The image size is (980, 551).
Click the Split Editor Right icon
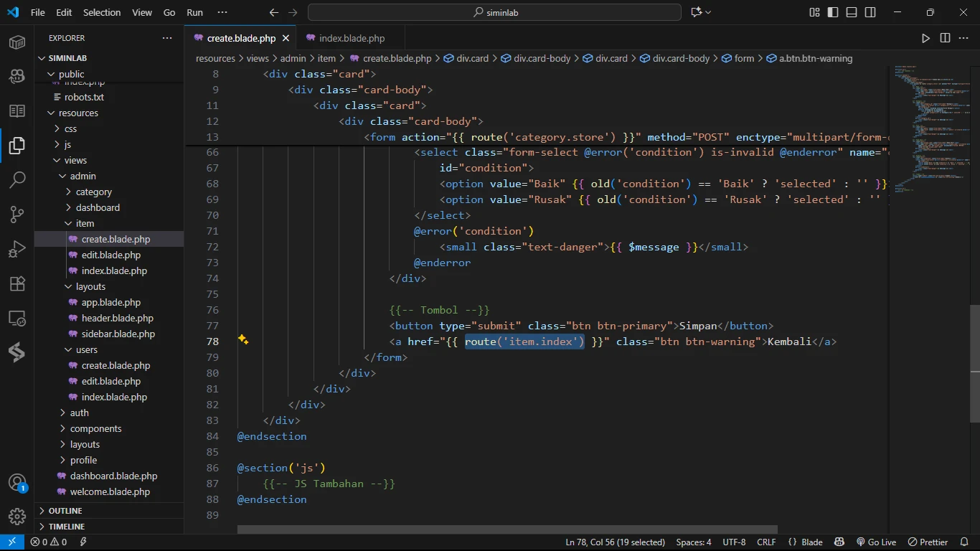coord(945,38)
